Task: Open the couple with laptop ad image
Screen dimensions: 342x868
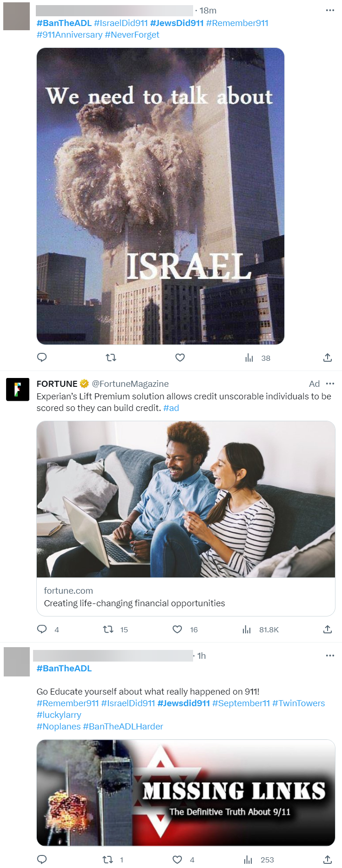Action: [x=186, y=499]
